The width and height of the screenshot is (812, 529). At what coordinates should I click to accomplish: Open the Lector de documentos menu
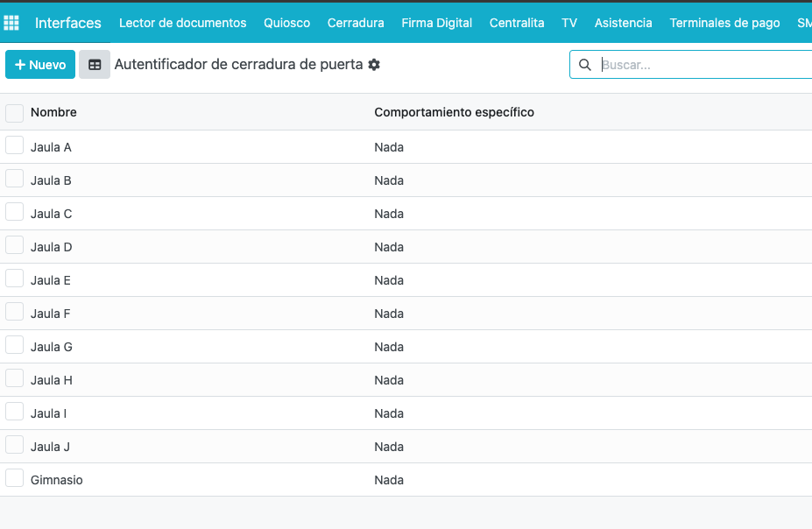(183, 23)
